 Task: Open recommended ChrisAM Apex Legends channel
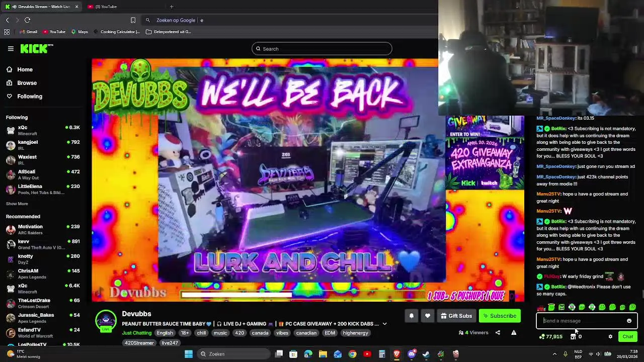point(43,274)
